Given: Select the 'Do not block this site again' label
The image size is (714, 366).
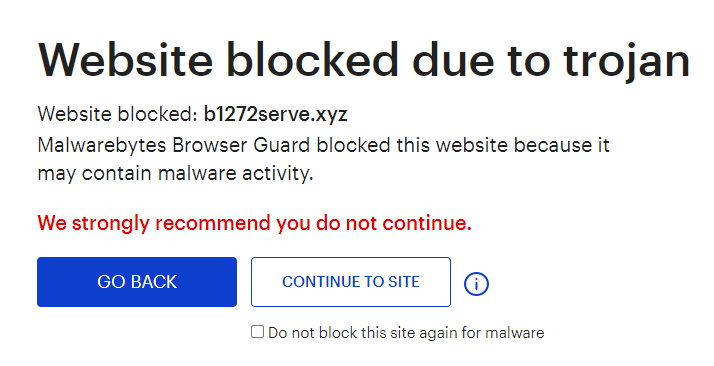Looking at the screenshot, I should 406,333.
